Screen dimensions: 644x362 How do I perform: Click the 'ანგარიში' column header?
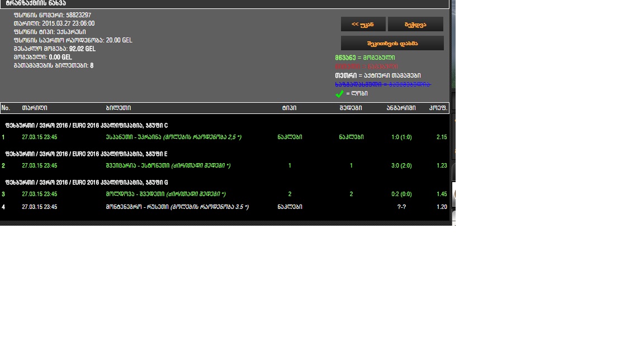click(401, 108)
